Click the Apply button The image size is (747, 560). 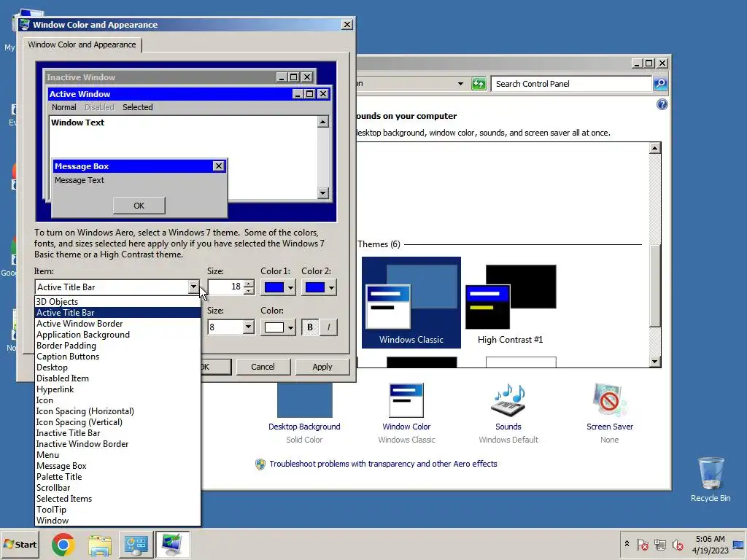pyautogui.click(x=322, y=367)
